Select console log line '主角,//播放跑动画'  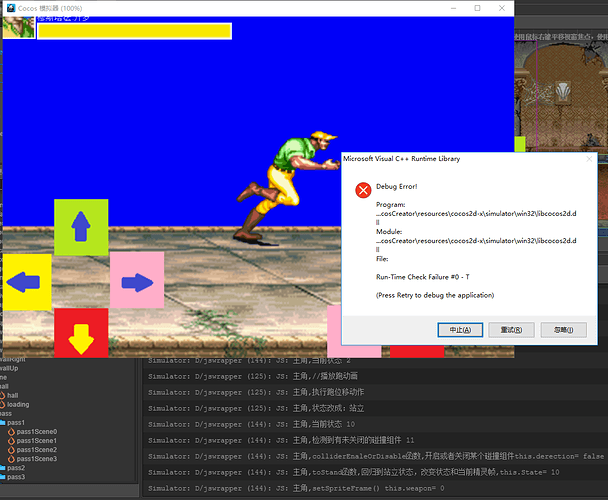(375, 376)
